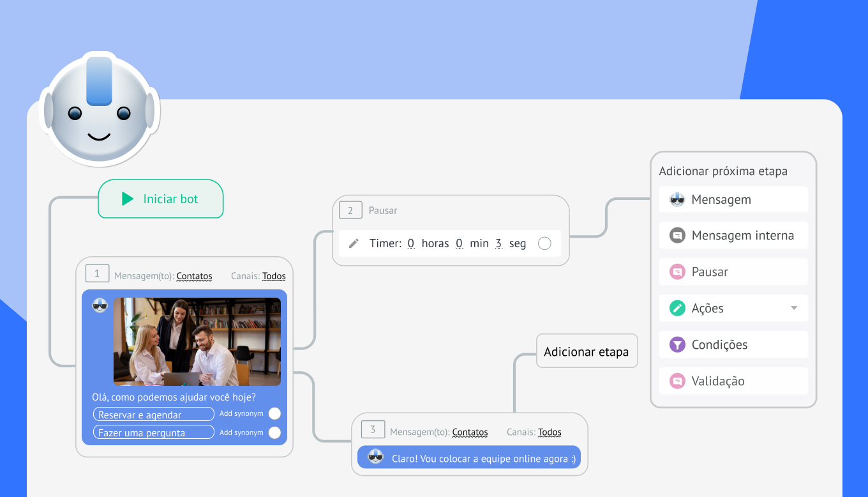Viewport: 868px width, 497px height.
Task: Open the Todos channels selector in step 3
Action: 550,432
